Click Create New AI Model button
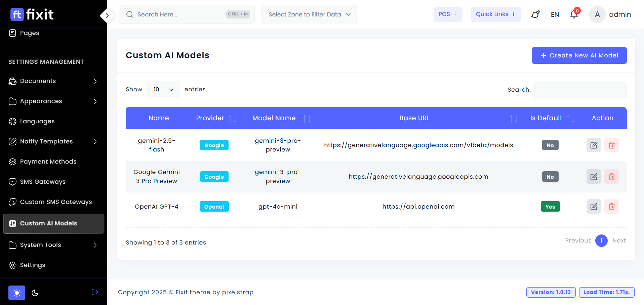 [579, 55]
